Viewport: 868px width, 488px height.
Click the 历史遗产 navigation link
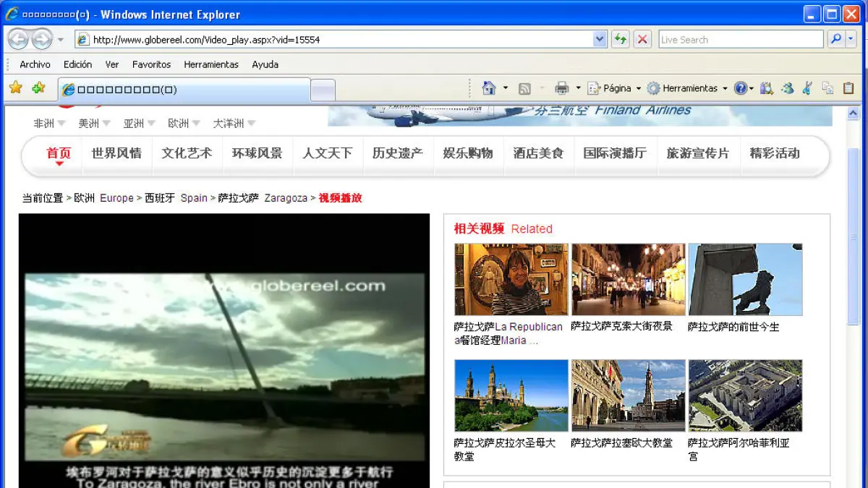(397, 153)
